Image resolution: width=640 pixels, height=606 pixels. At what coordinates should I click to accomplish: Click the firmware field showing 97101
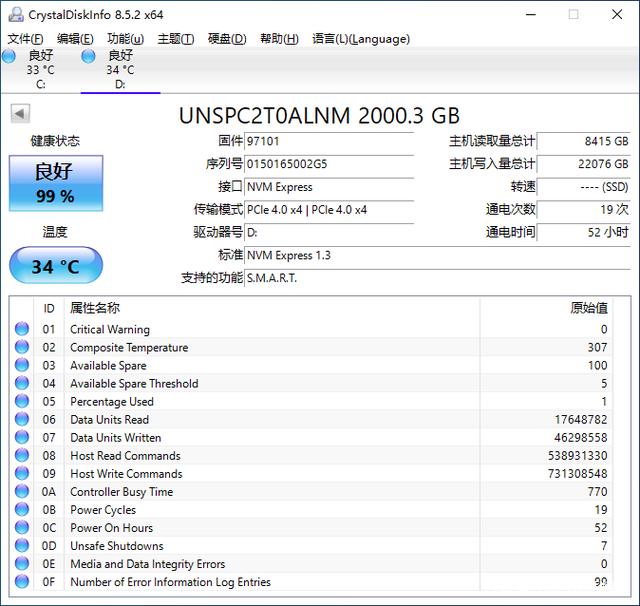[x=329, y=141]
